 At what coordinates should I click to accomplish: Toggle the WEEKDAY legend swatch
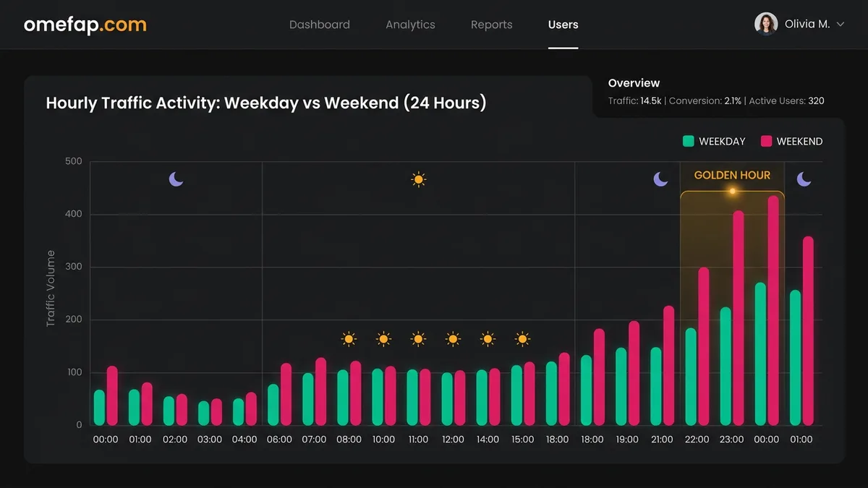(x=689, y=141)
